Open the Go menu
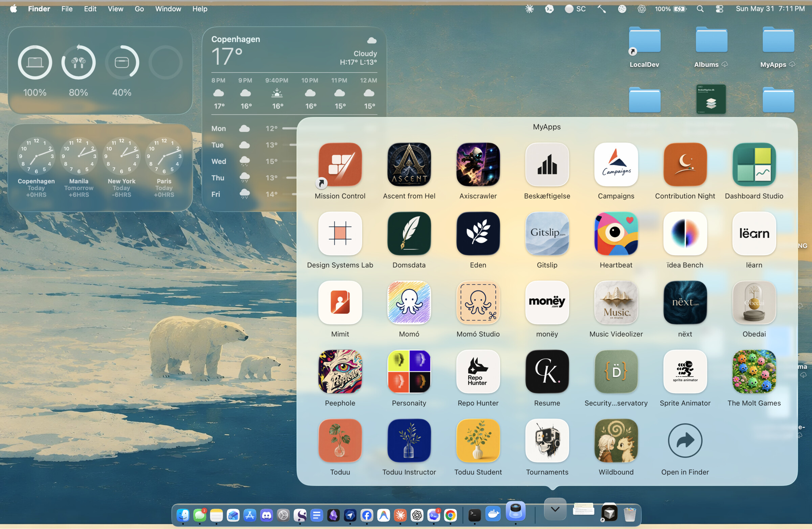Viewport: 812px width, 529px height. coord(139,9)
